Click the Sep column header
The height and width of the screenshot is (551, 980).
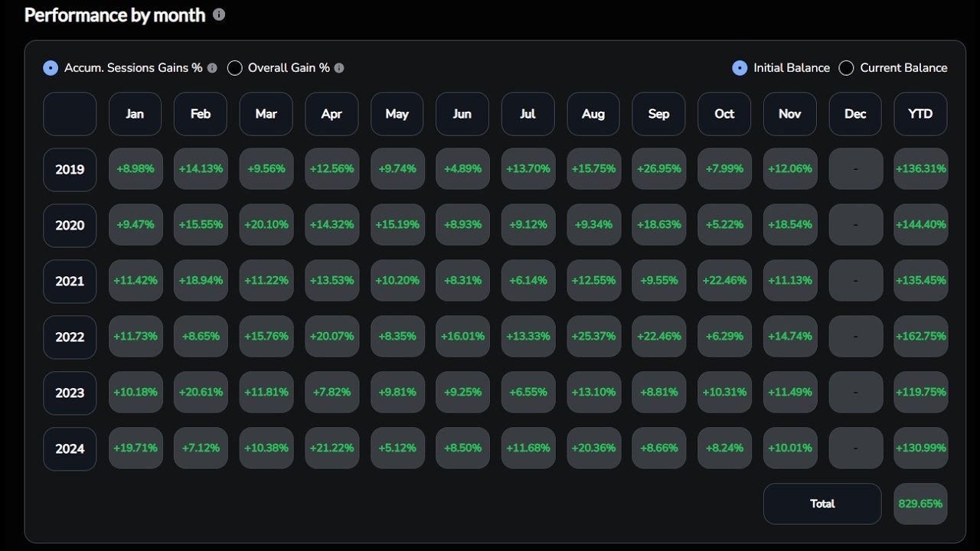pos(658,114)
